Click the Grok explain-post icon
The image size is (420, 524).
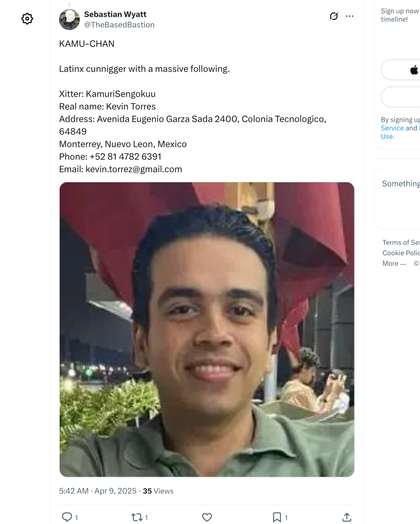pyautogui.click(x=333, y=16)
